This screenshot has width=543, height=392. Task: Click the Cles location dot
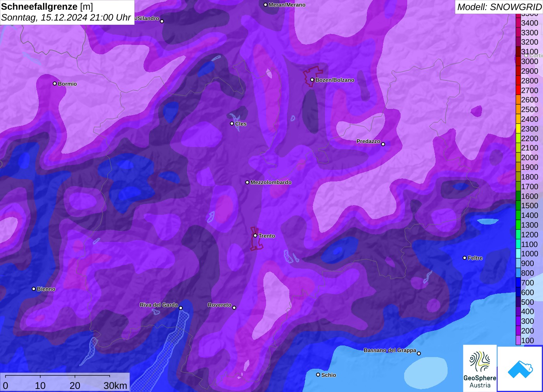tap(232, 124)
